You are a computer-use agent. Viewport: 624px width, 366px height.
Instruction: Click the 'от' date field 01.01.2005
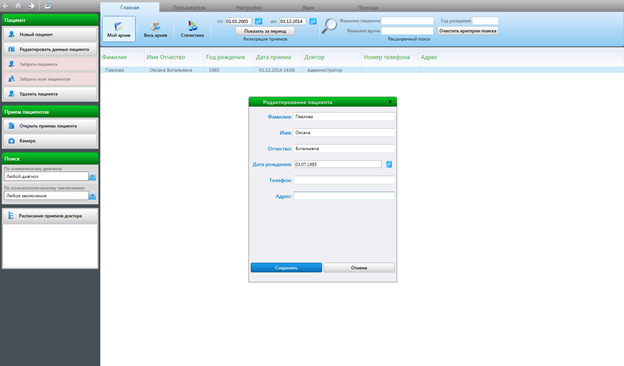tap(238, 21)
